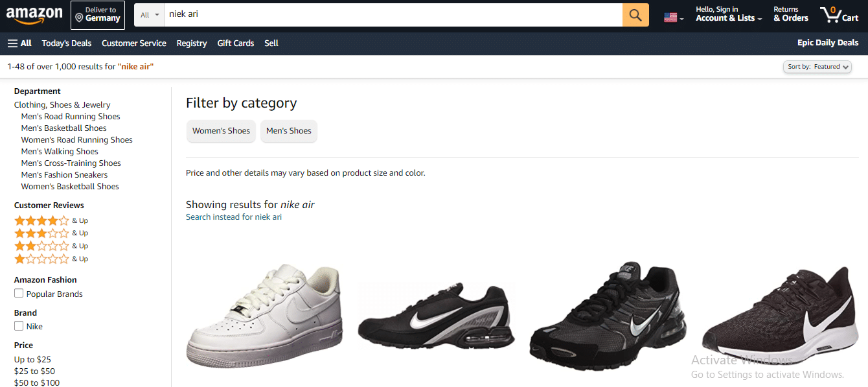Open Today's Deals in navigation bar
The height and width of the screenshot is (387, 868).
[x=67, y=43]
